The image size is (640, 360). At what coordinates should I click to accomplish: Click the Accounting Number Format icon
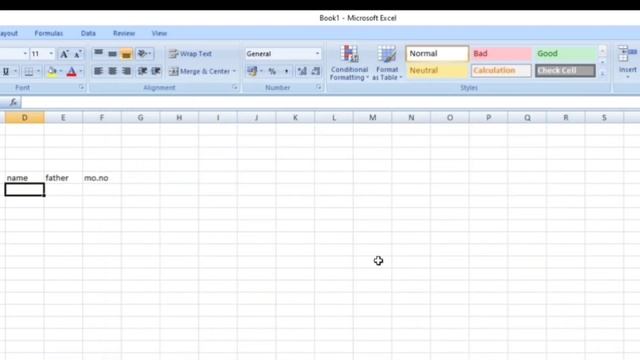(x=252, y=71)
